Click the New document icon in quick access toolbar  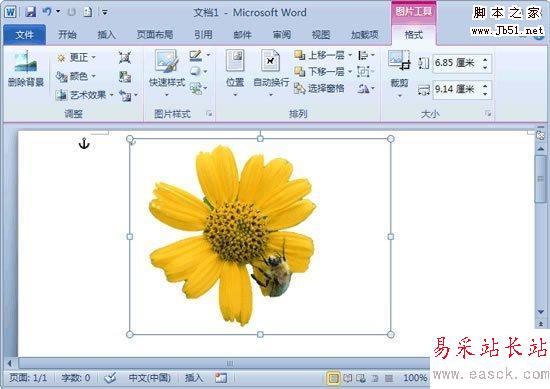pyautogui.click(x=87, y=12)
